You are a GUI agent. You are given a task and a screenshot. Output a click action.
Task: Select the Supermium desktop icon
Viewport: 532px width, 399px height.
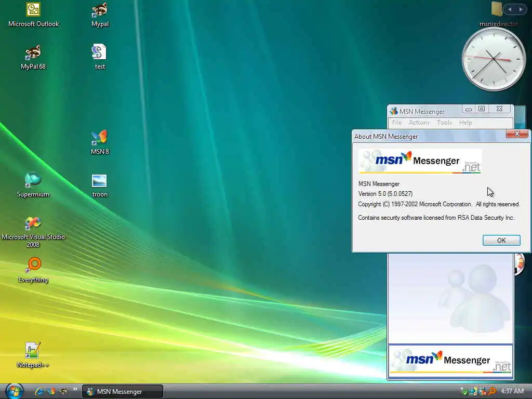click(33, 185)
